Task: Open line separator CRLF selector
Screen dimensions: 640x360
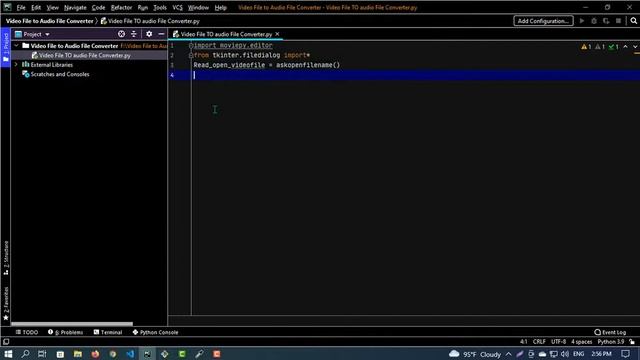Action: coord(539,342)
